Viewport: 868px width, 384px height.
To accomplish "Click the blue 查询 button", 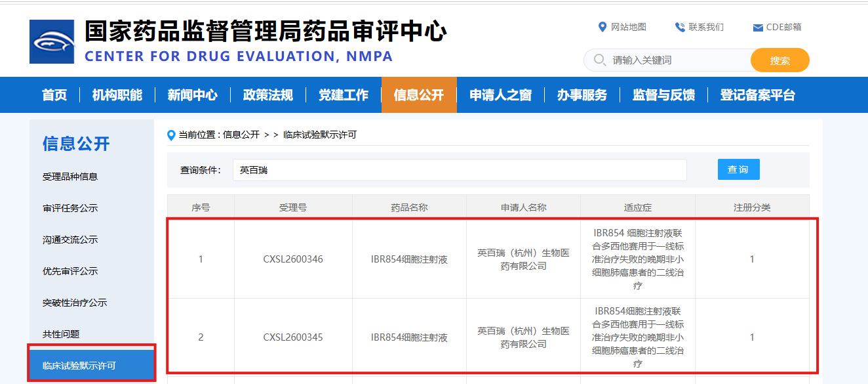I will [x=739, y=169].
